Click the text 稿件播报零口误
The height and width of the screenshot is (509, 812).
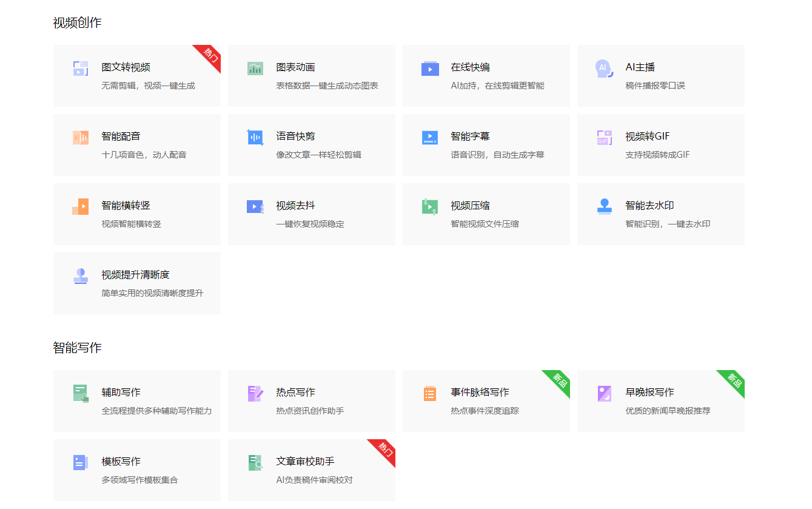click(656, 86)
